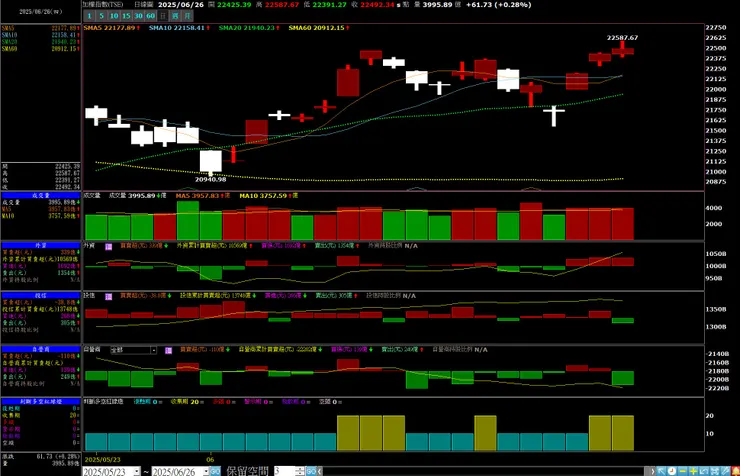Select the line drawing tool icon

(725, 471)
